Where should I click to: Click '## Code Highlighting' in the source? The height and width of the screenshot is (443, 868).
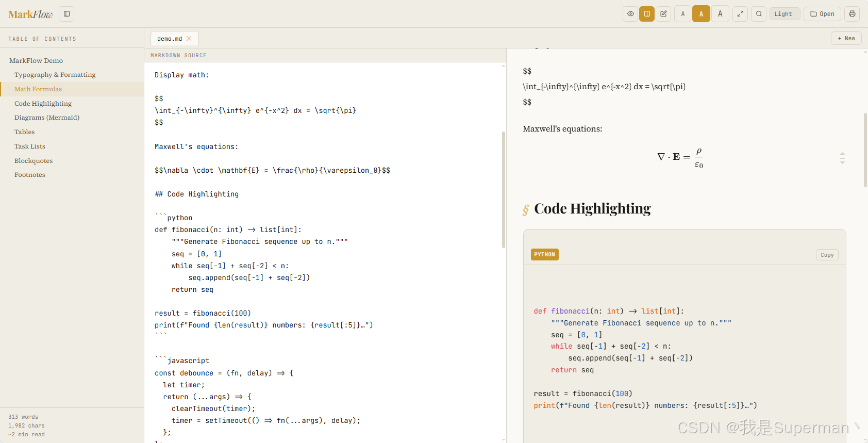[x=197, y=194]
